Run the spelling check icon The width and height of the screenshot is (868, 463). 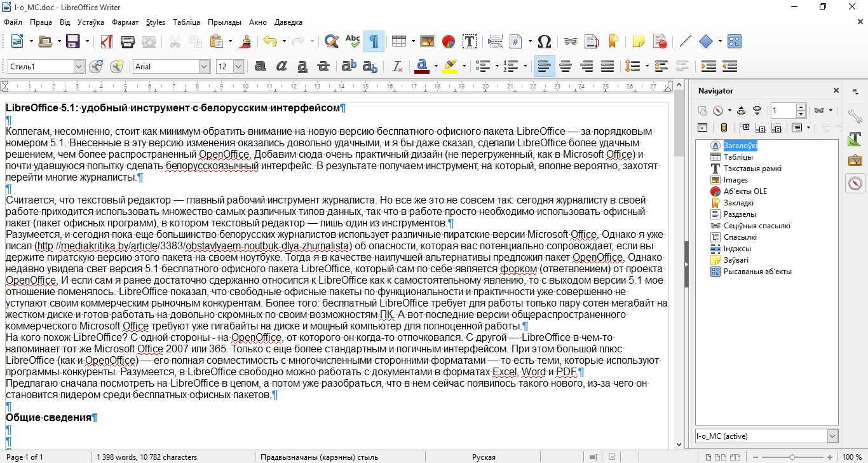(353, 42)
